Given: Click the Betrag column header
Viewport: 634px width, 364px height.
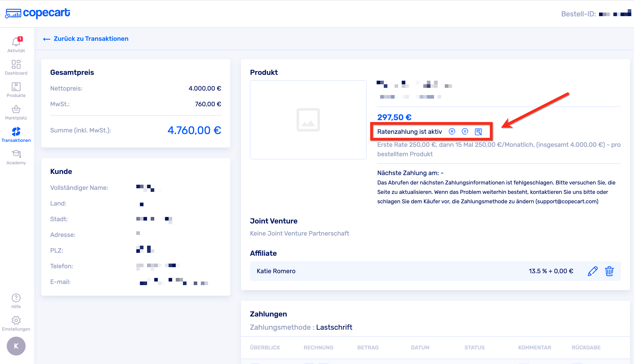Looking at the screenshot, I should [x=368, y=347].
